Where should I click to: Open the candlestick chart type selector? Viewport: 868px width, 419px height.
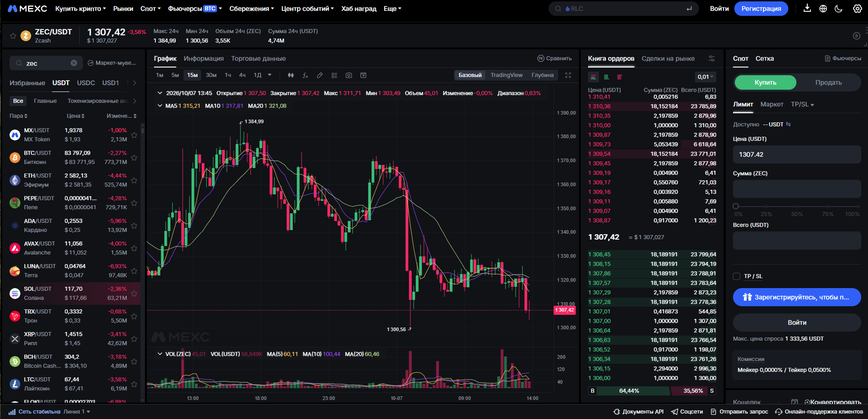pyautogui.click(x=291, y=75)
